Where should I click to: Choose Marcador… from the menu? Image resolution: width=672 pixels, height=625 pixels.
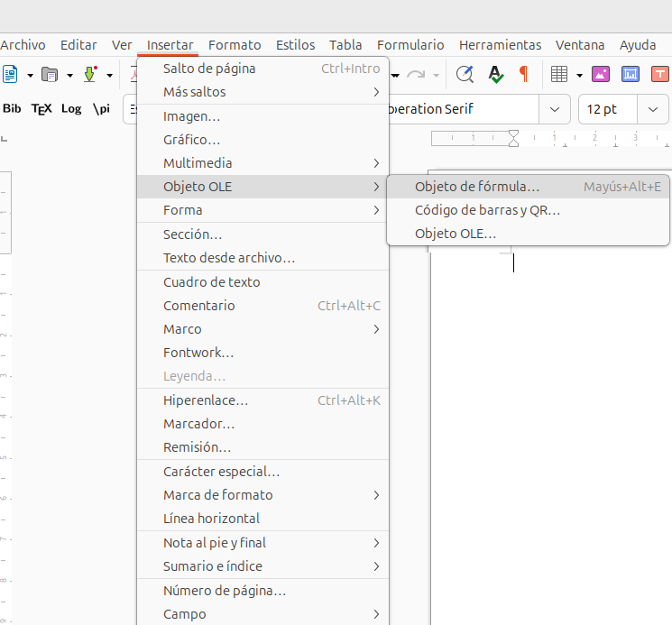pos(262,424)
